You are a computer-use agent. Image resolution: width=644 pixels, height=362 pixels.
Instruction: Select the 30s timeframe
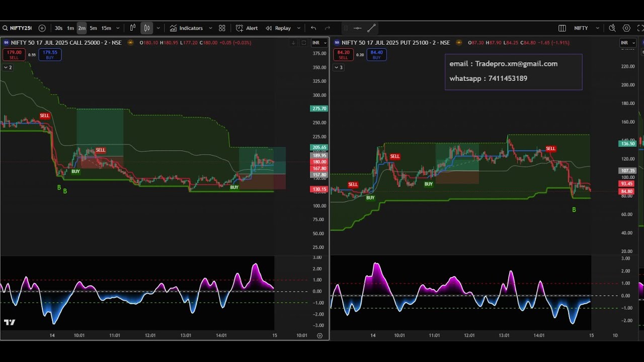58,28
